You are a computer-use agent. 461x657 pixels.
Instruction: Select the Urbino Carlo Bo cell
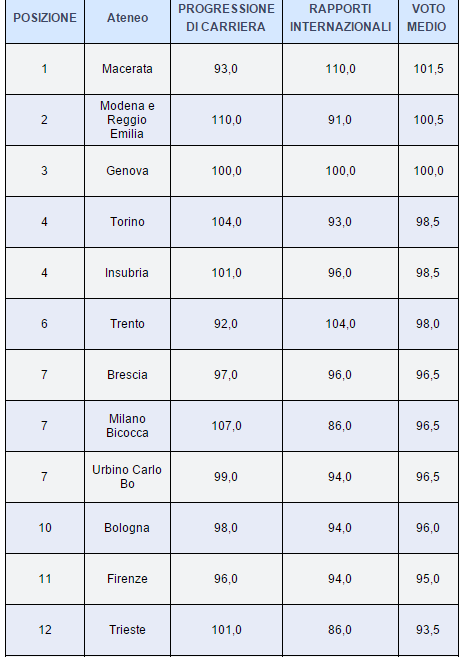[127, 477]
